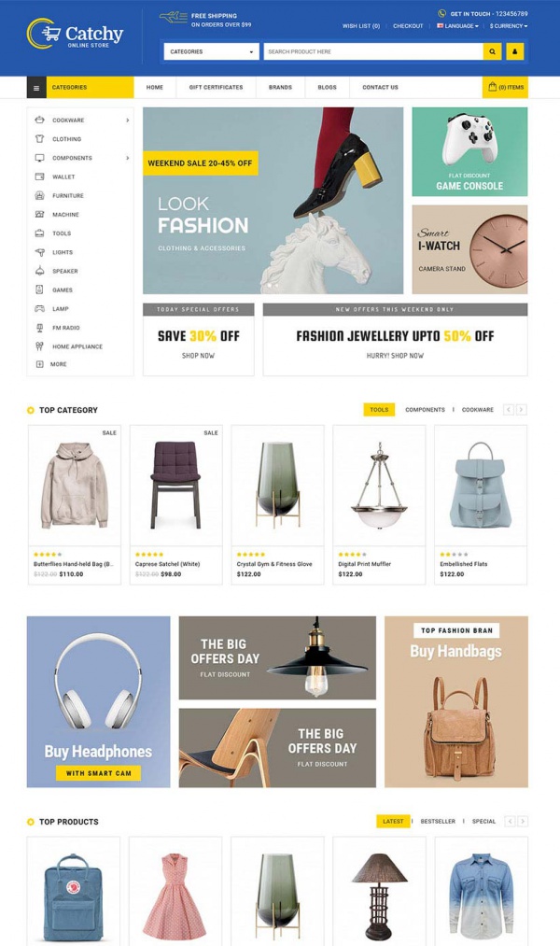Go to Gift Certificates menu item
Image resolution: width=560 pixels, height=946 pixels.
pyautogui.click(x=216, y=88)
